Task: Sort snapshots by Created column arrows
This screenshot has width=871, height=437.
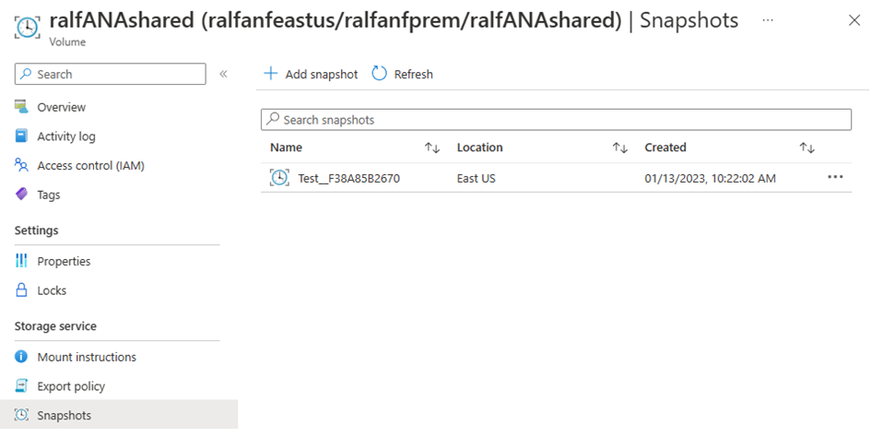Action: [x=807, y=148]
